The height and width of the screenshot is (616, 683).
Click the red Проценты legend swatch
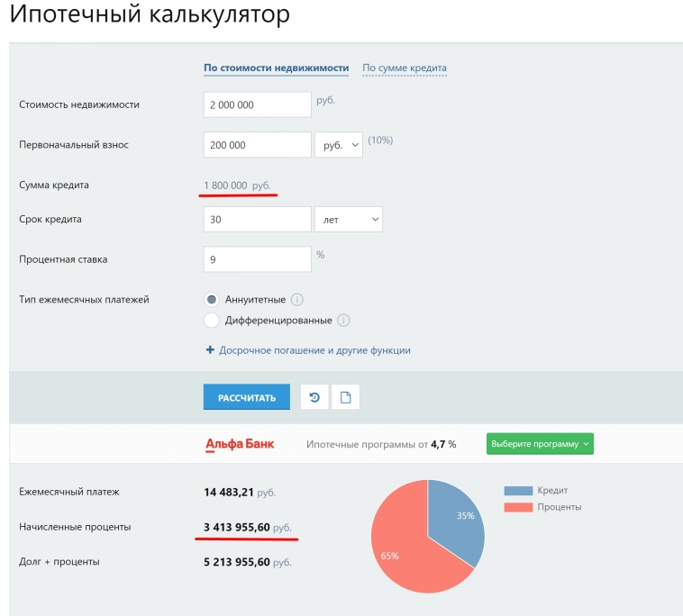coord(518,507)
